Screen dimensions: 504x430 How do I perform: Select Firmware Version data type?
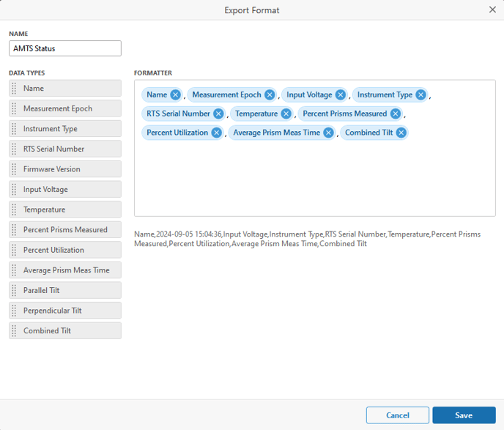[66, 169]
